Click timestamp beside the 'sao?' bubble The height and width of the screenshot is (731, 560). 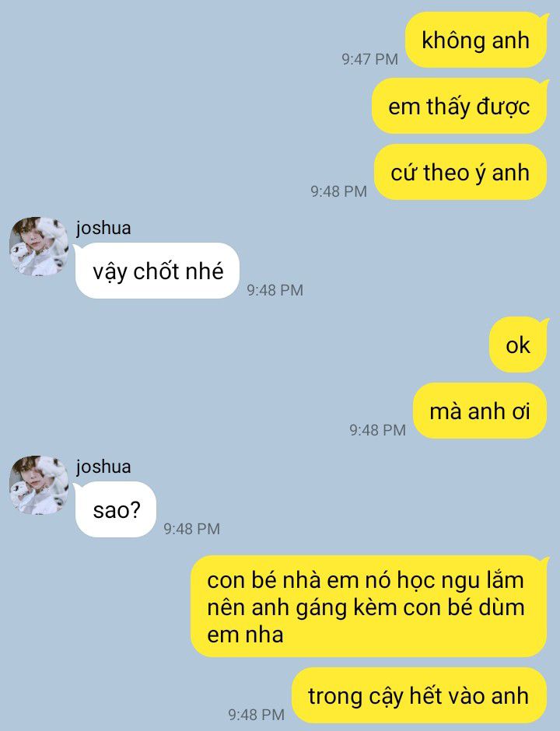pos(191,529)
